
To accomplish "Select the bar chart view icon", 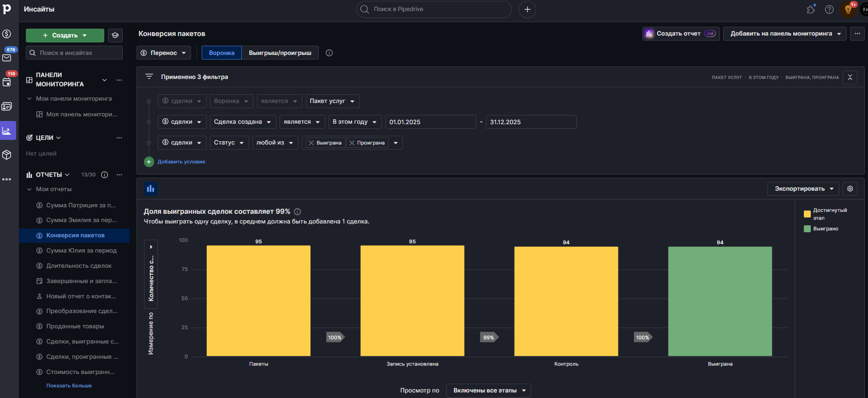I will coord(150,188).
